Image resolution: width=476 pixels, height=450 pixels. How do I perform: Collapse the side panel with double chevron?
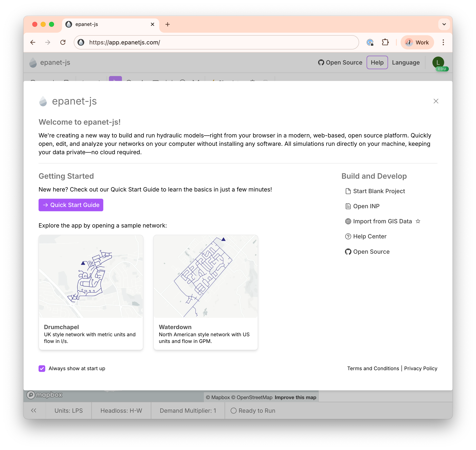[x=34, y=410]
